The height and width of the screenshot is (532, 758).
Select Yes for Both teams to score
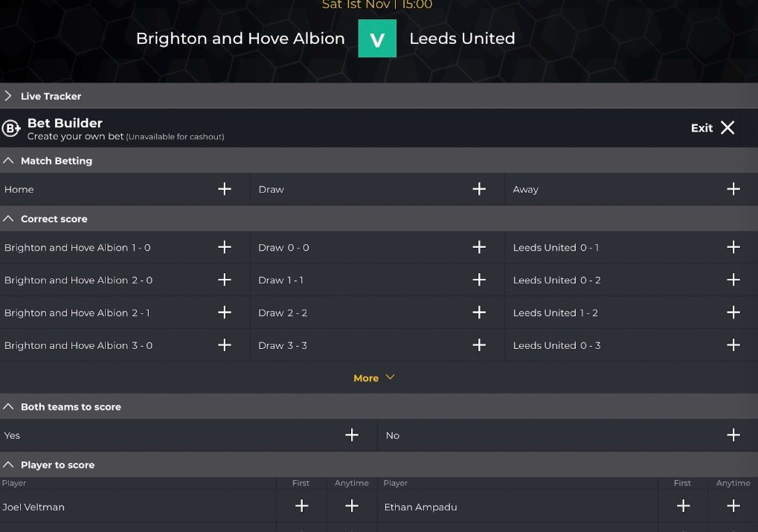click(x=351, y=435)
